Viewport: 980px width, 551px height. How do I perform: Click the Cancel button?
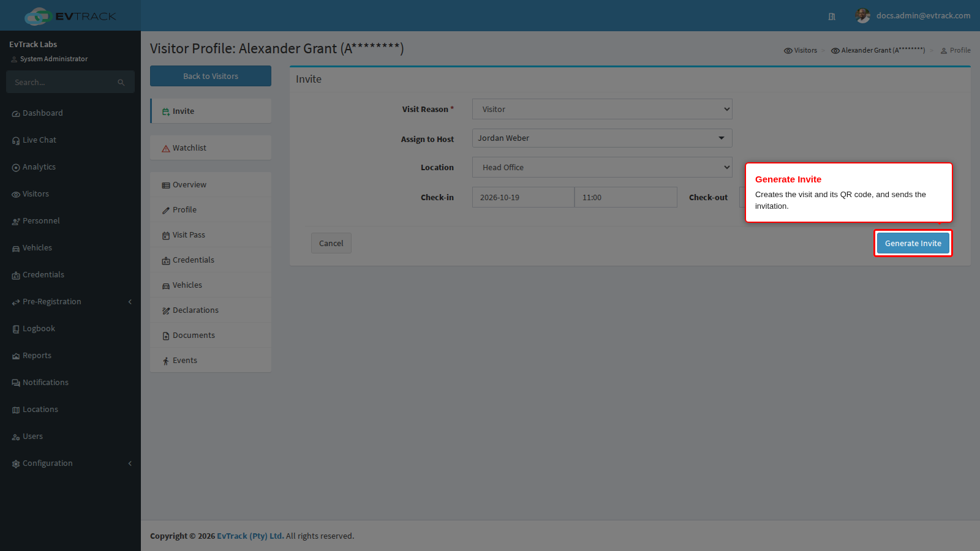[x=331, y=243]
